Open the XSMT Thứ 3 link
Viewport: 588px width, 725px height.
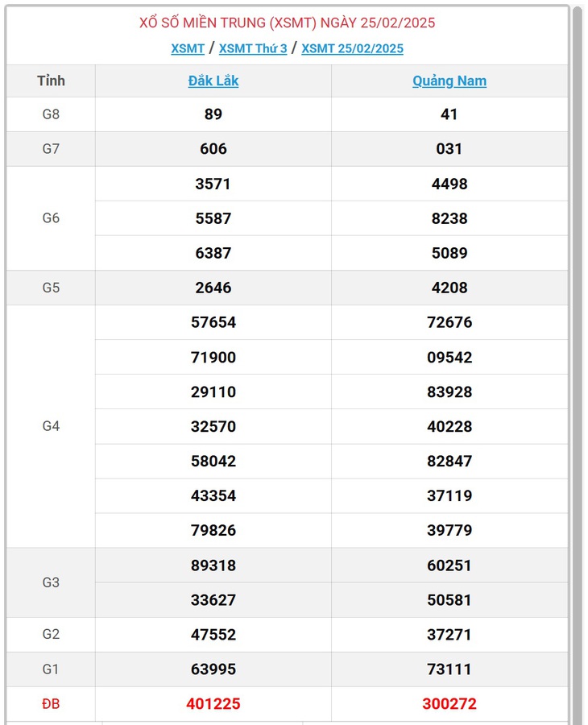coord(253,48)
